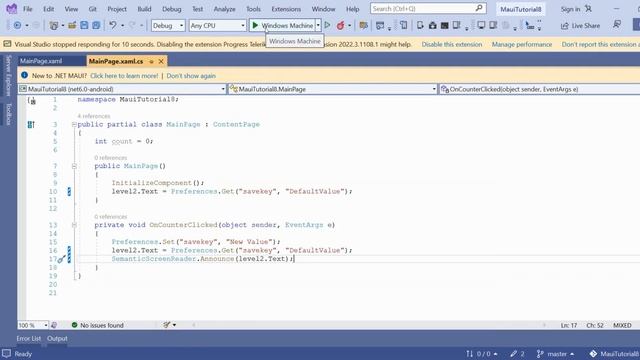Open the Output tab
This screenshot has height=360, width=640.
[57, 338]
